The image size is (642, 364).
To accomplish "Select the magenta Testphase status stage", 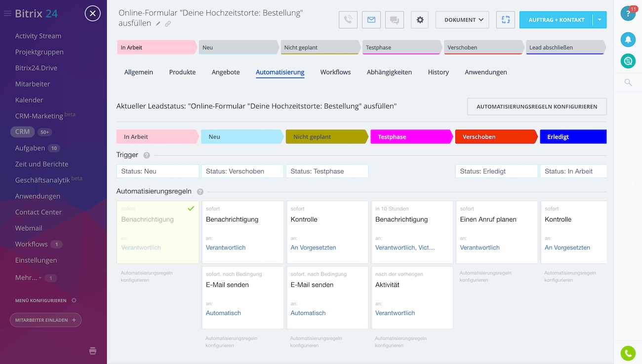I will [x=411, y=137].
